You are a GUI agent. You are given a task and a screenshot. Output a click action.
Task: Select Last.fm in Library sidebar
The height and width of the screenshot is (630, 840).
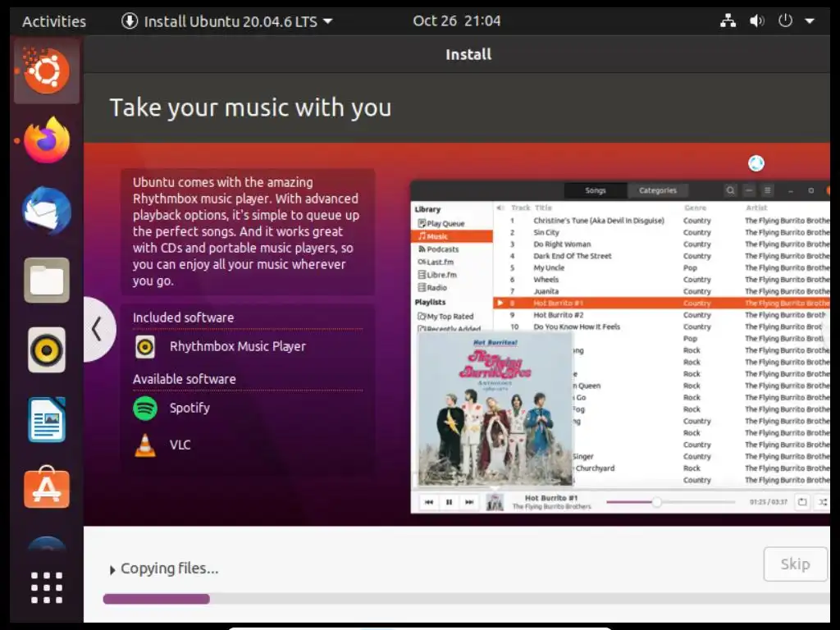coord(436,262)
